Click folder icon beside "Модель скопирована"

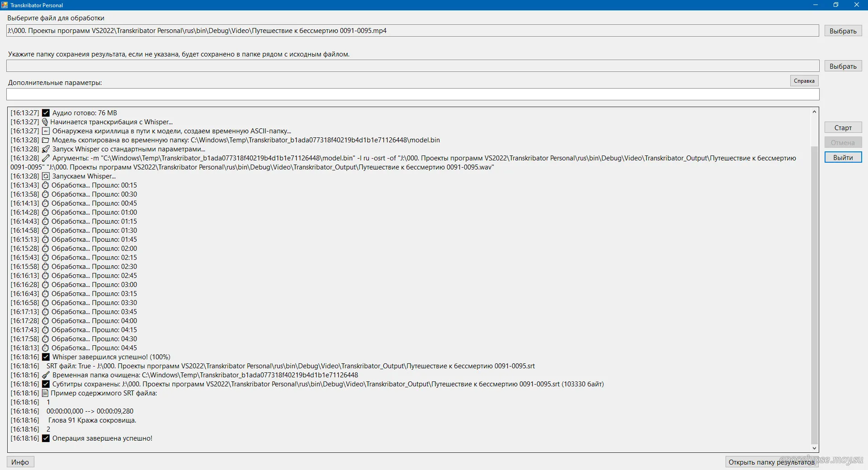(x=45, y=140)
